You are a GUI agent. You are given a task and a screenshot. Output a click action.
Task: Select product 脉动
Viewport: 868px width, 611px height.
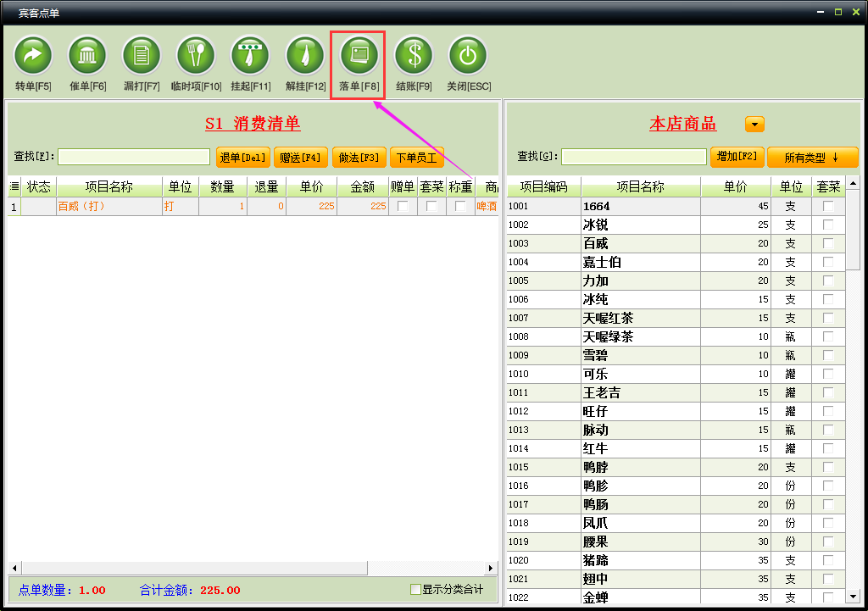596,430
